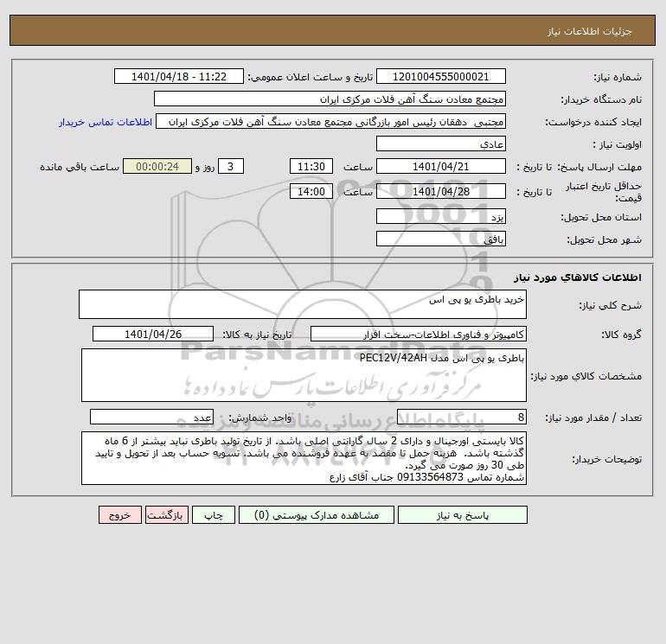
Task: Open مشاهده مدارک پیوستی (0) button
Action: [x=317, y=515]
